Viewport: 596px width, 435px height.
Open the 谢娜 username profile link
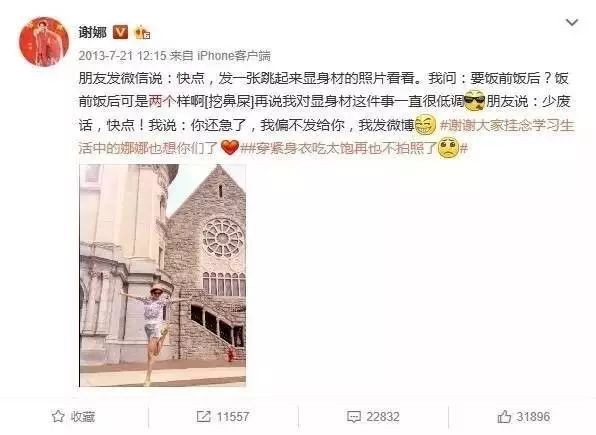93,32
